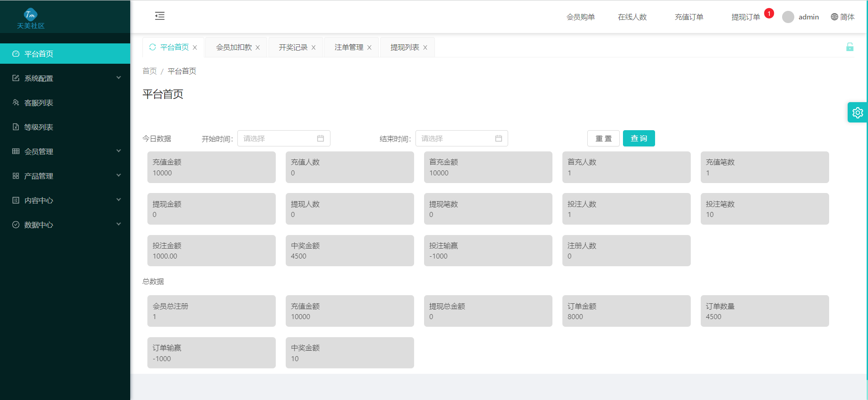Click the 今日数据 label
Viewport: 868px width, 400px height.
coord(157,138)
